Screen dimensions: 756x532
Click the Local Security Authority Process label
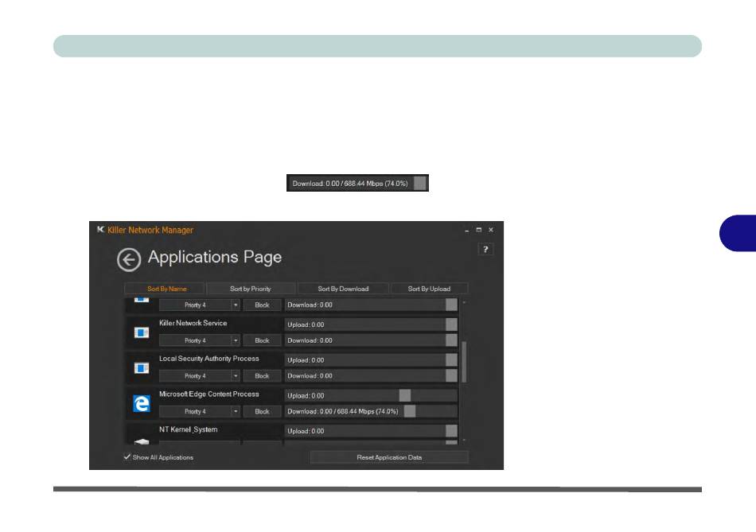tap(208, 359)
